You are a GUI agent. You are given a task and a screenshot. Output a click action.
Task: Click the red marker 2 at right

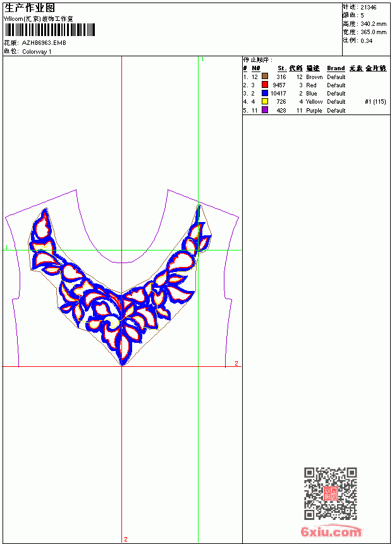(236, 363)
